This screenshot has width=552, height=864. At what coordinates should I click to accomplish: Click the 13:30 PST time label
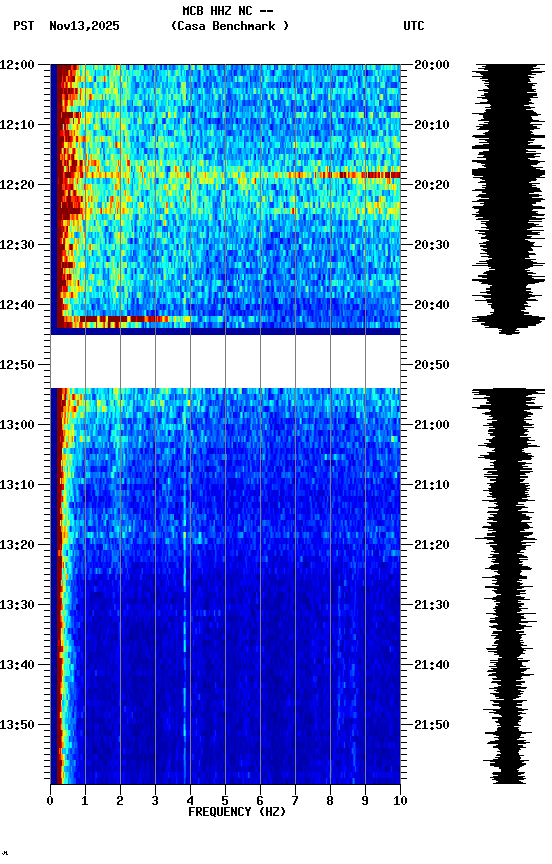click(x=17, y=605)
